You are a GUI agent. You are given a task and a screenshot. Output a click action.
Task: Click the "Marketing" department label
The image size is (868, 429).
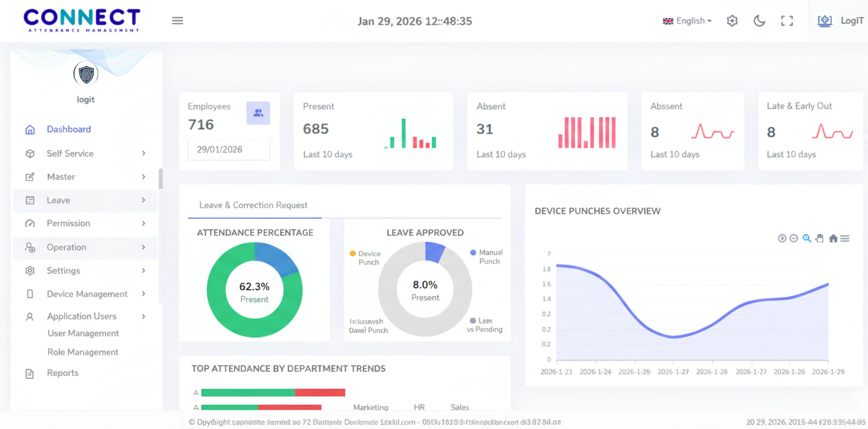click(371, 407)
